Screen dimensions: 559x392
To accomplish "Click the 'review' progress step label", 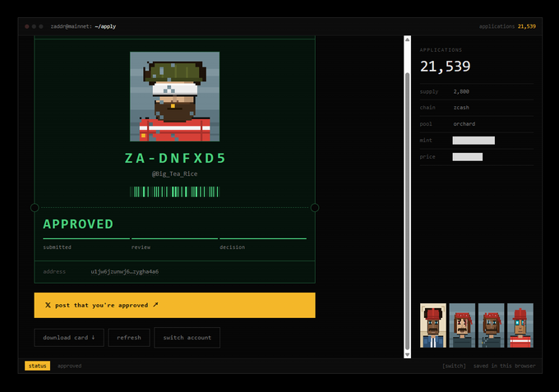I will coord(141,247).
